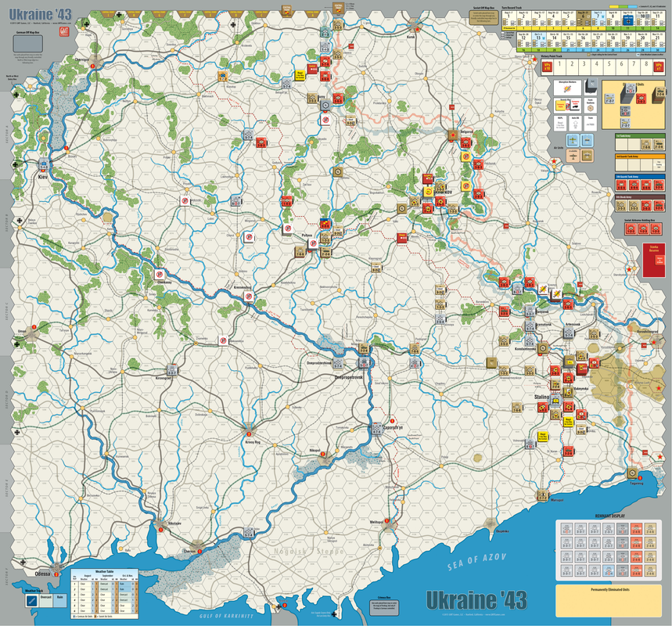Click the Cherkassy city label
The height and width of the screenshot is (626, 672).
click(164, 282)
